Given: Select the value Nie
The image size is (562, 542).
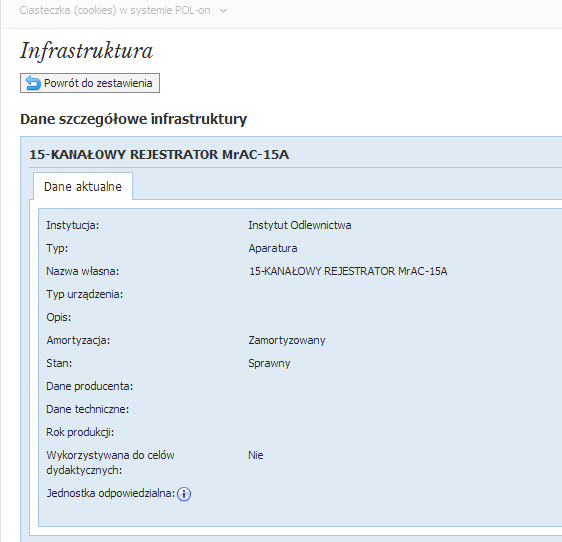Looking at the screenshot, I should [x=256, y=455].
